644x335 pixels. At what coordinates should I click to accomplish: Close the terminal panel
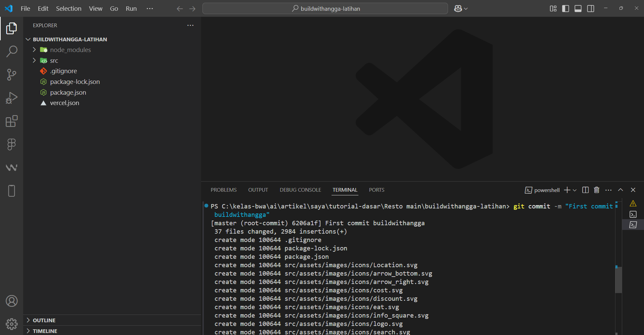[633, 190]
